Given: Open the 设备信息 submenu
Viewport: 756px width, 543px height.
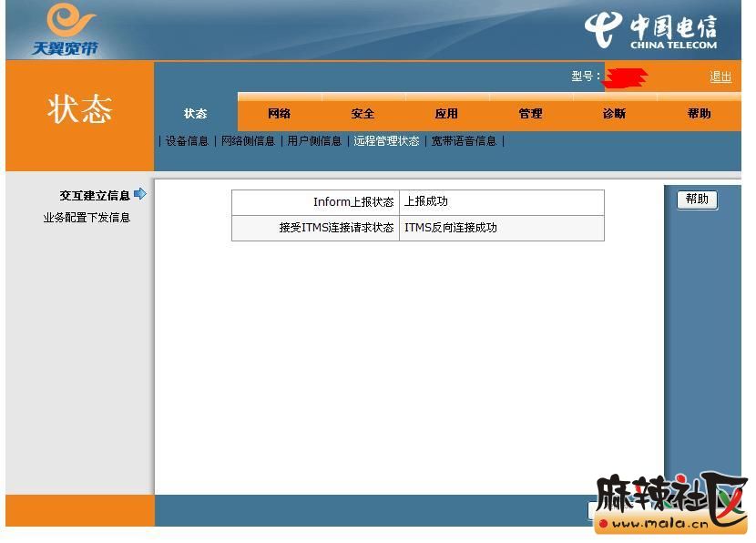Looking at the screenshot, I should coord(187,141).
